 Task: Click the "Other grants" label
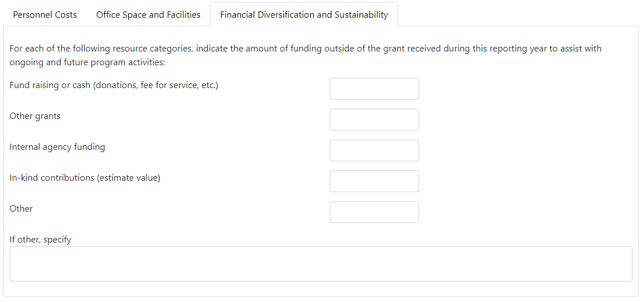[x=35, y=116]
